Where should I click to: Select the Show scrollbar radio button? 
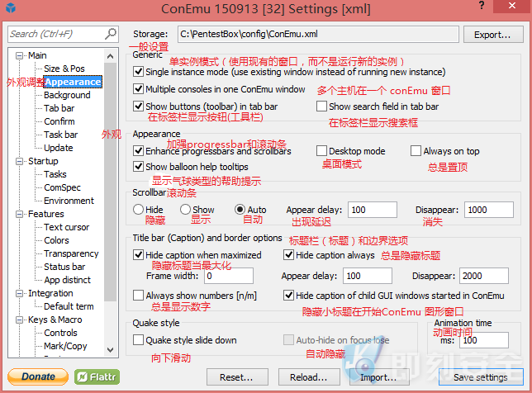185,209
